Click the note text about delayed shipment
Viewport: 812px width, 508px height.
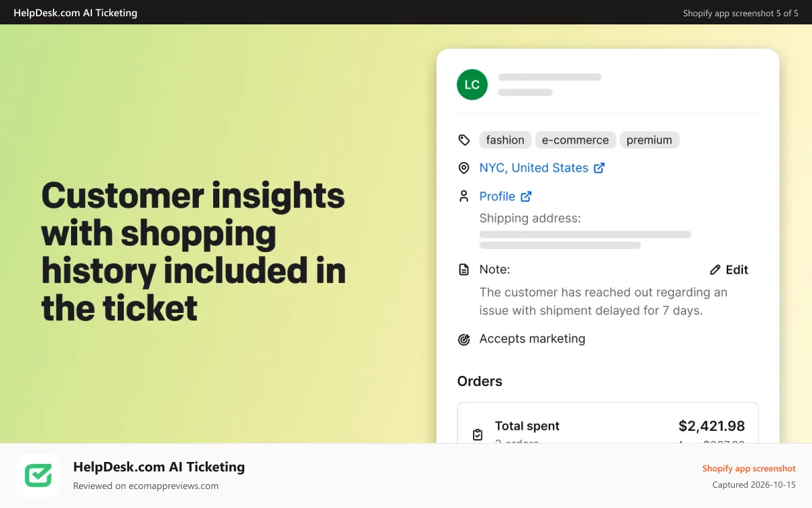tap(604, 301)
